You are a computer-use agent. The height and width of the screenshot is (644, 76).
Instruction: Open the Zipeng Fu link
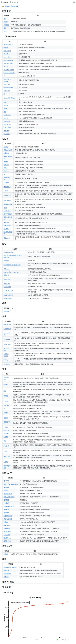pos(6,134)
